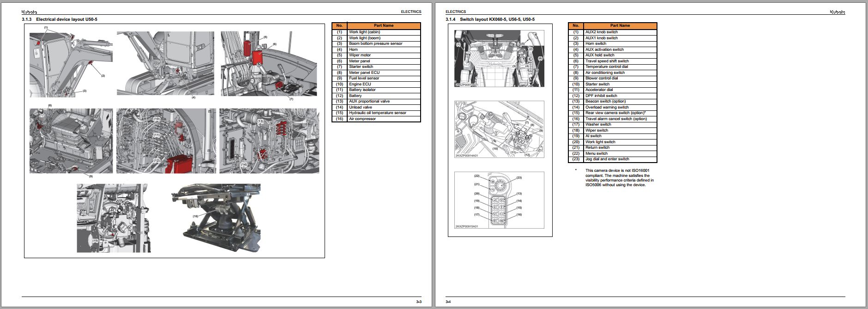Click the 'AUX activation switch' row

pos(613,49)
